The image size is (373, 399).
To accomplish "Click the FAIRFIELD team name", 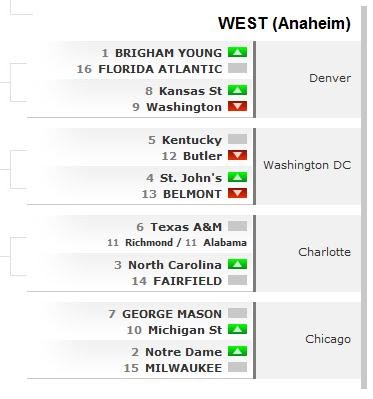I will (187, 281).
